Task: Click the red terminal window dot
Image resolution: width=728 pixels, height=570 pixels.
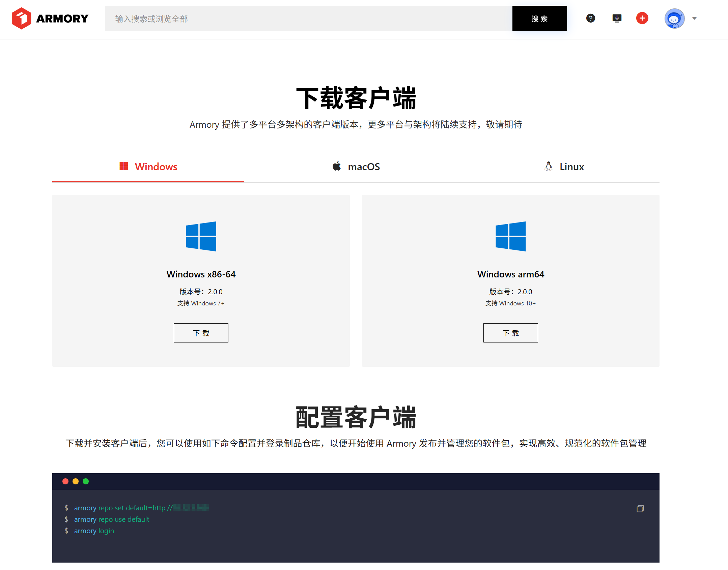Action: 65,481
